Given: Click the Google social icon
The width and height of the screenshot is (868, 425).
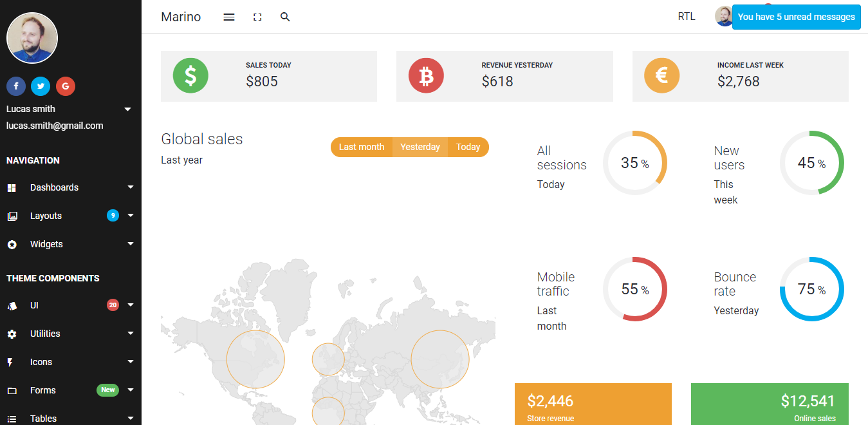Looking at the screenshot, I should pyautogui.click(x=66, y=86).
